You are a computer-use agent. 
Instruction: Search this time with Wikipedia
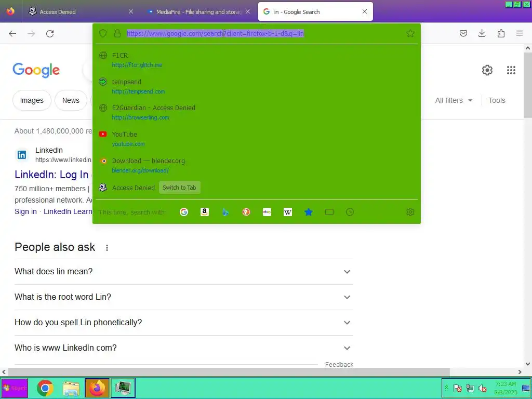(288, 212)
